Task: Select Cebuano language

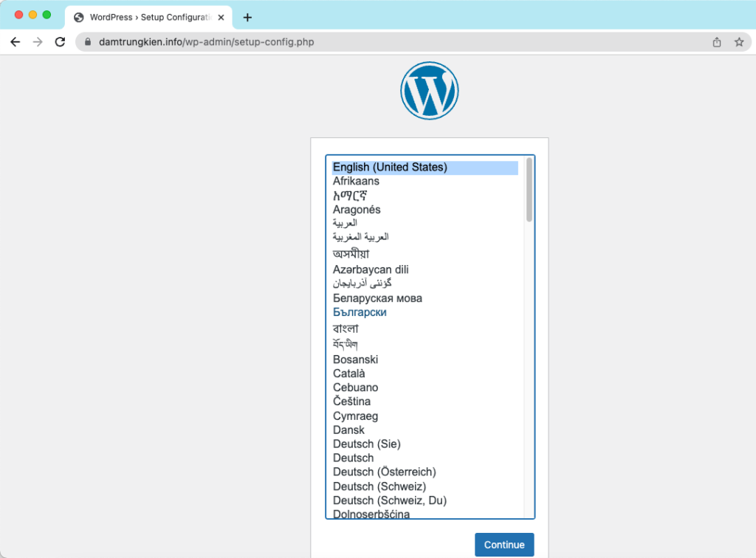Action: (425, 387)
